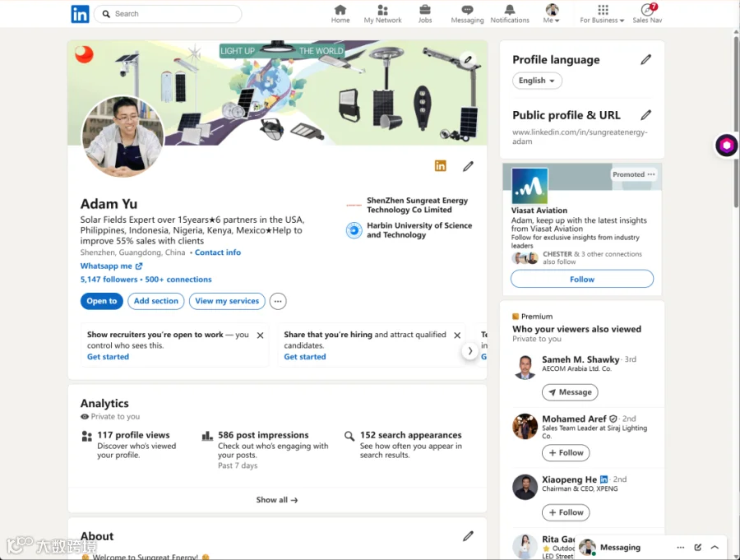Image resolution: width=740 pixels, height=560 pixels.
Task: Open the Contact info link
Action: 218,252
